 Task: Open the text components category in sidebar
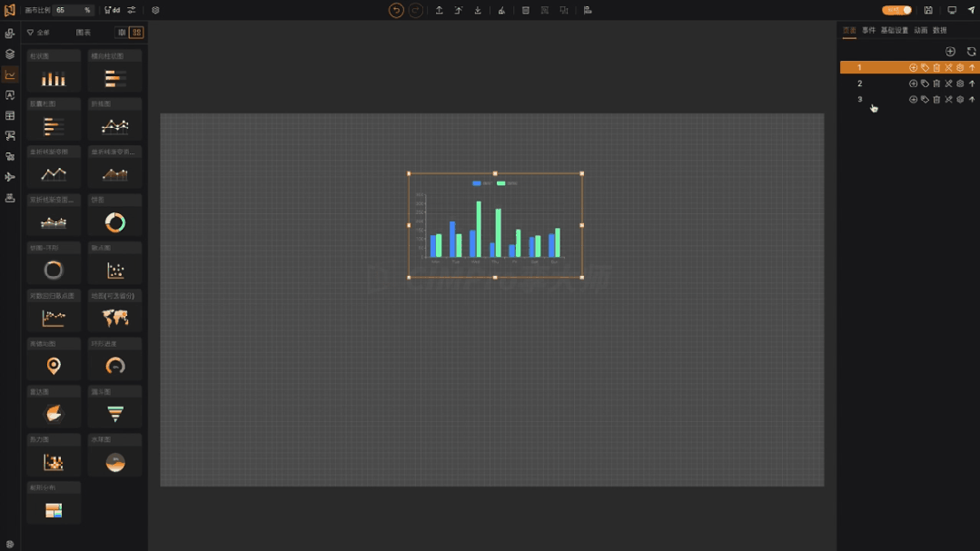point(10,95)
